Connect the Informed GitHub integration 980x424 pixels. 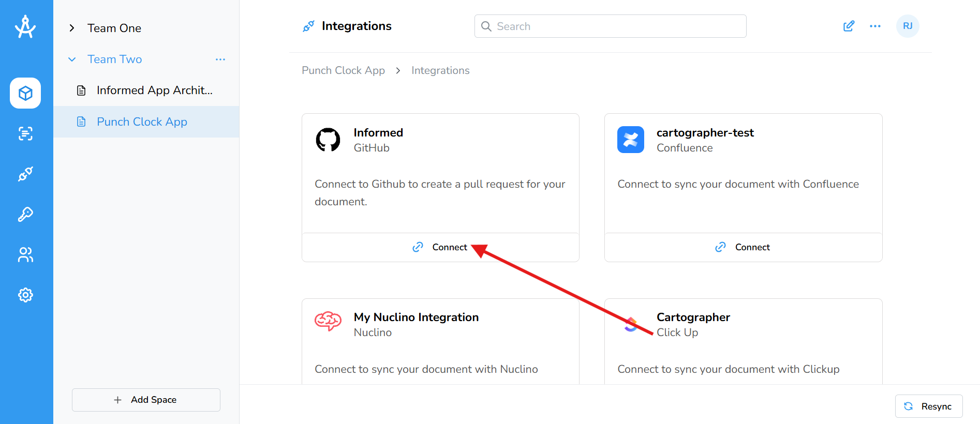point(440,247)
